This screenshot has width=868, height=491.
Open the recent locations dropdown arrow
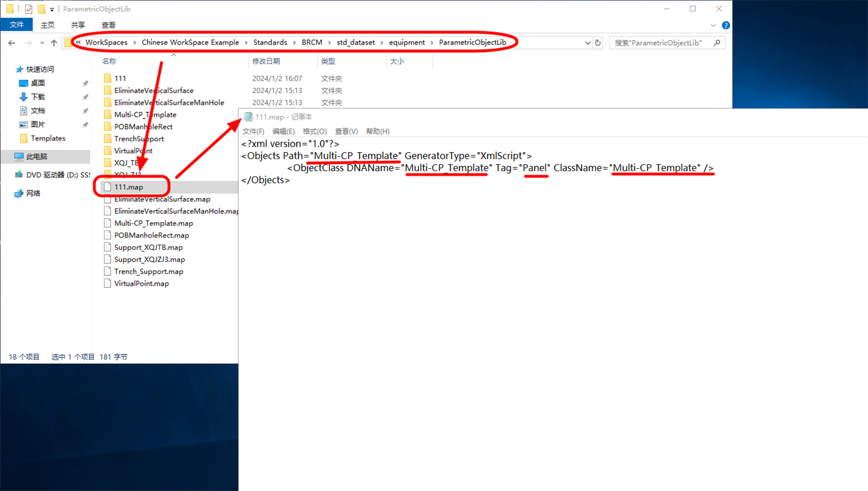pos(42,43)
